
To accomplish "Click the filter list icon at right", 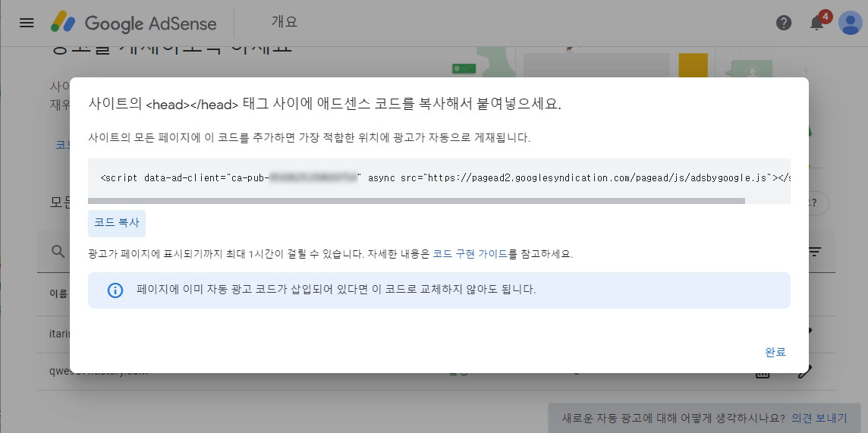I will (x=814, y=253).
